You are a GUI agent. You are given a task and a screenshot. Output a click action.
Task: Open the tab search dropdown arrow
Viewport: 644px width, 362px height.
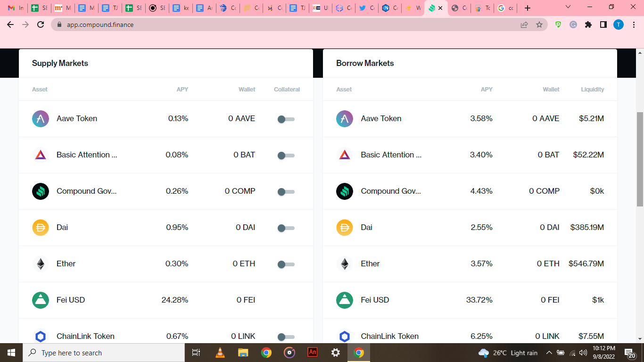pos(568,7)
